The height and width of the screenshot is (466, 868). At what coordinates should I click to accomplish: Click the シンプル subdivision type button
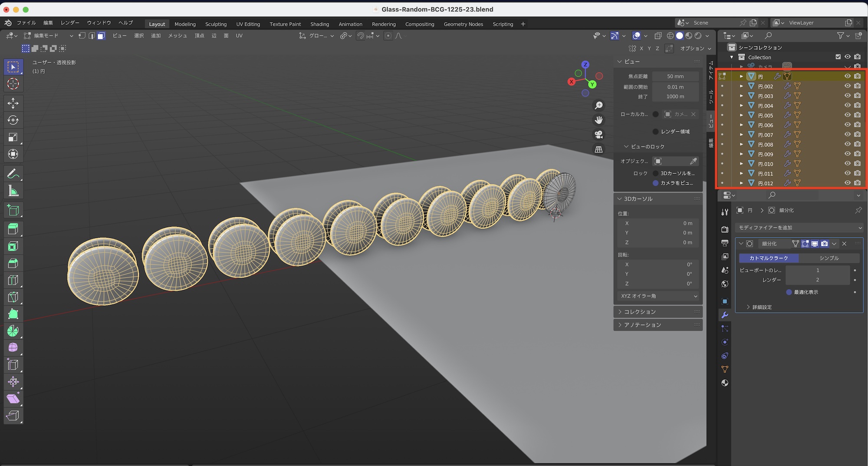coord(829,258)
